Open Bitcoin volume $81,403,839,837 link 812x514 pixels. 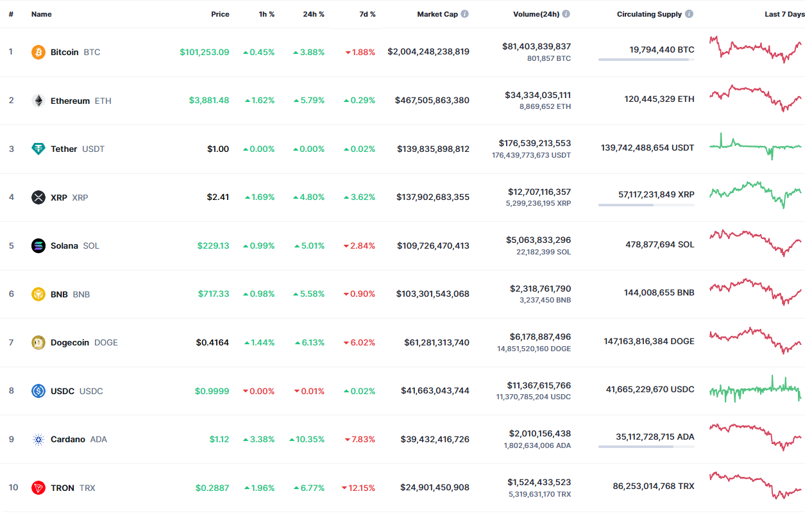click(x=536, y=46)
